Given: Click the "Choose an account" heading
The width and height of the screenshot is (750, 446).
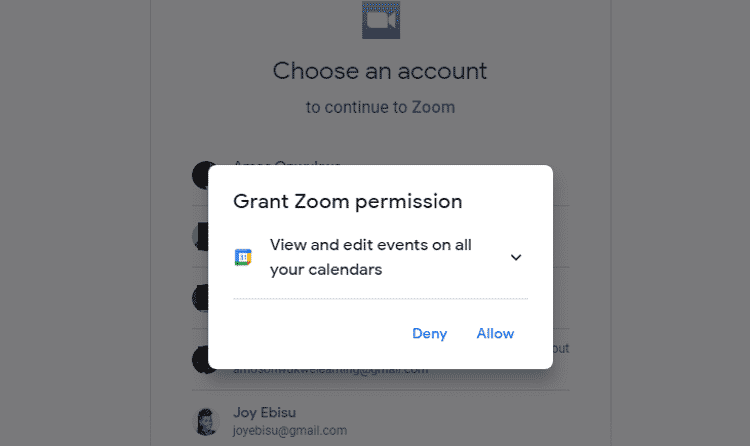Looking at the screenshot, I should [x=380, y=71].
